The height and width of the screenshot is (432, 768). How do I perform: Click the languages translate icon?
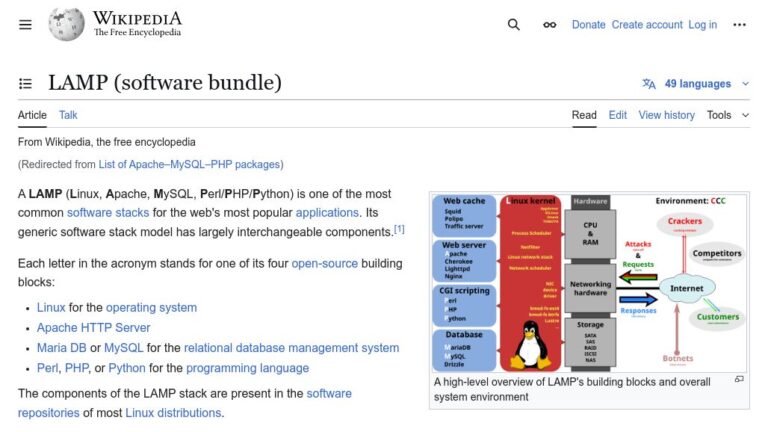point(649,84)
